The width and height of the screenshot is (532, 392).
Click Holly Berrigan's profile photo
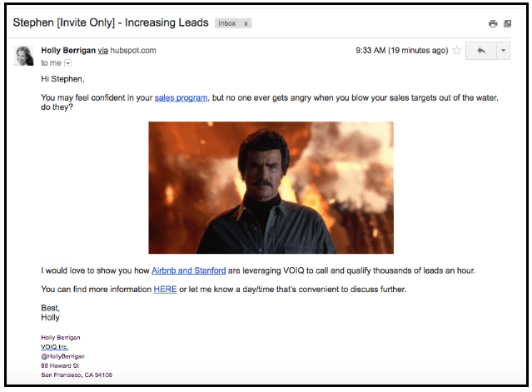[24, 56]
